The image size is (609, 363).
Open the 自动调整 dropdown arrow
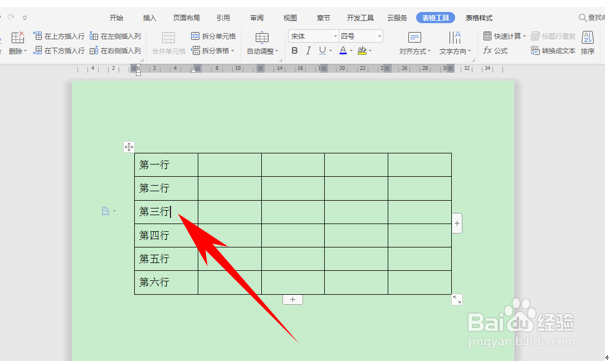pyautogui.click(x=277, y=51)
